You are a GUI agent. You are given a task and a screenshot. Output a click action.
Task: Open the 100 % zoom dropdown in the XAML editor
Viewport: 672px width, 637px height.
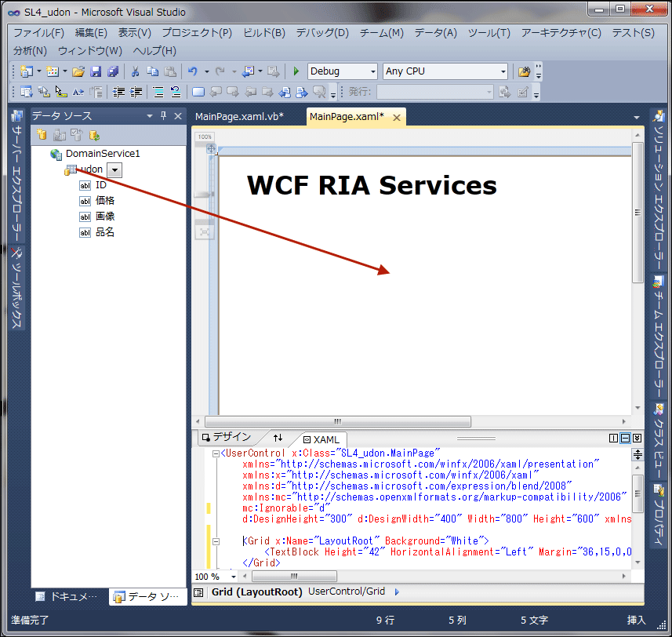pyautogui.click(x=234, y=577)
